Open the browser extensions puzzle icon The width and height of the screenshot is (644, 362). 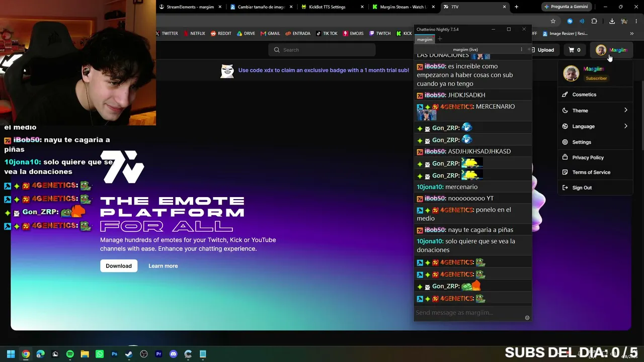594,21
